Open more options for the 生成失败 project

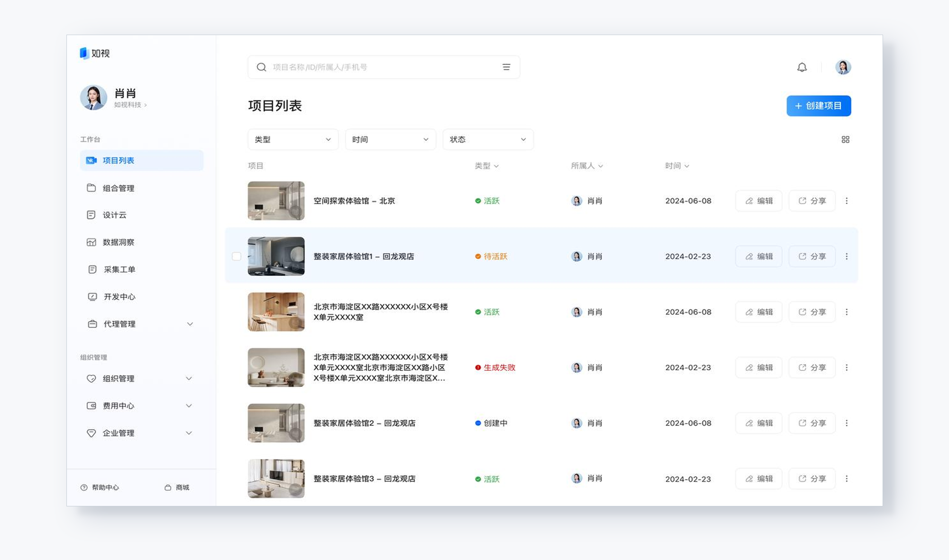click(847, 367)
